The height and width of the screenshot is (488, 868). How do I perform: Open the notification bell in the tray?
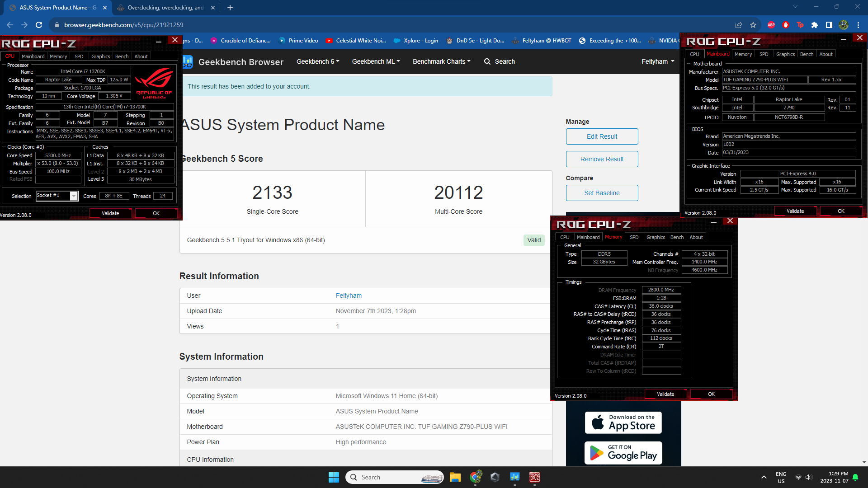855,477
